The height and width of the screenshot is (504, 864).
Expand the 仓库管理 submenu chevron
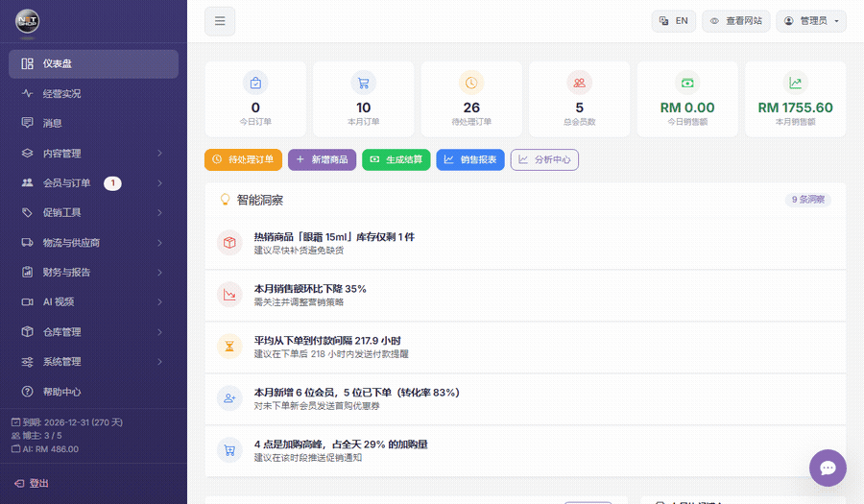coord(159,331)
